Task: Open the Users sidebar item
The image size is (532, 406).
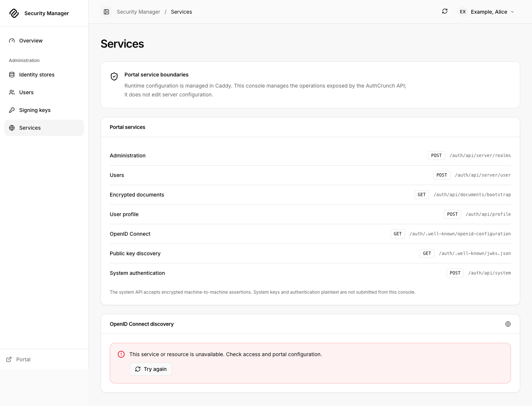Action: pyautogui.click(x=44, y=92)
